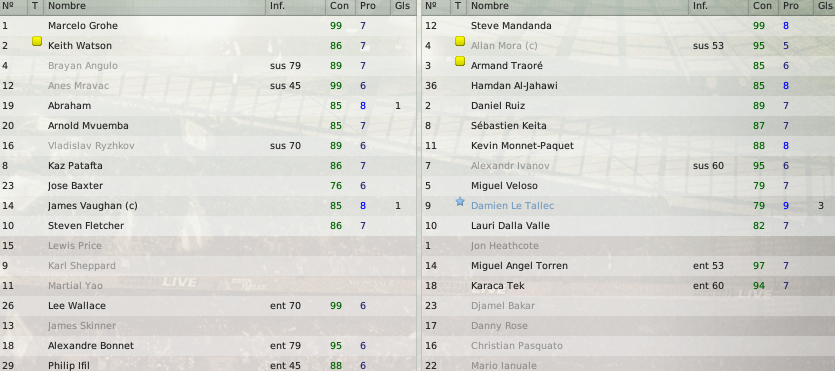Click on Kevin Monnet-Paquet's name
Image resolution: width=835 pixels, height=371 pixels.
[x=522, y=146]
